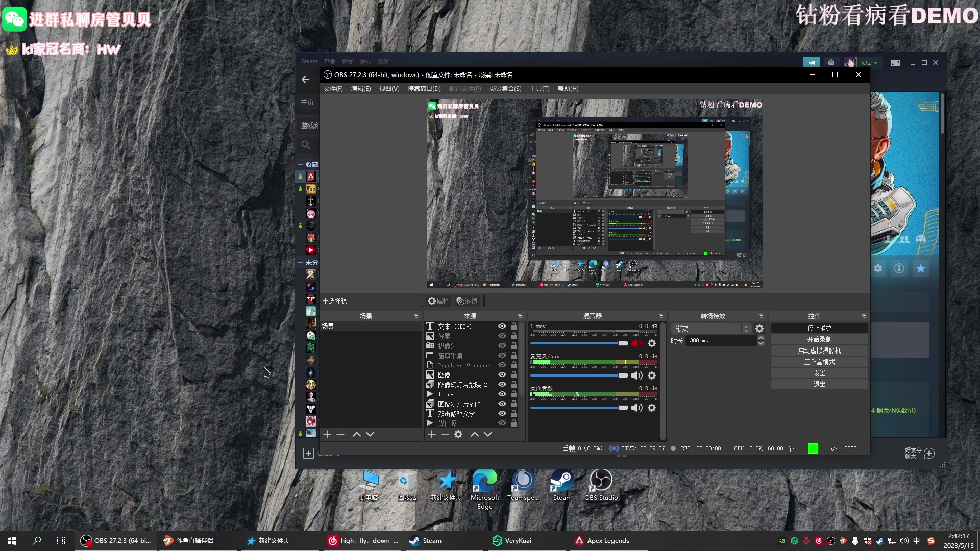Remove the scene with the minus button
Image resolution: width=980 pixels, height=551 pixels.
(x=340, y=435)
